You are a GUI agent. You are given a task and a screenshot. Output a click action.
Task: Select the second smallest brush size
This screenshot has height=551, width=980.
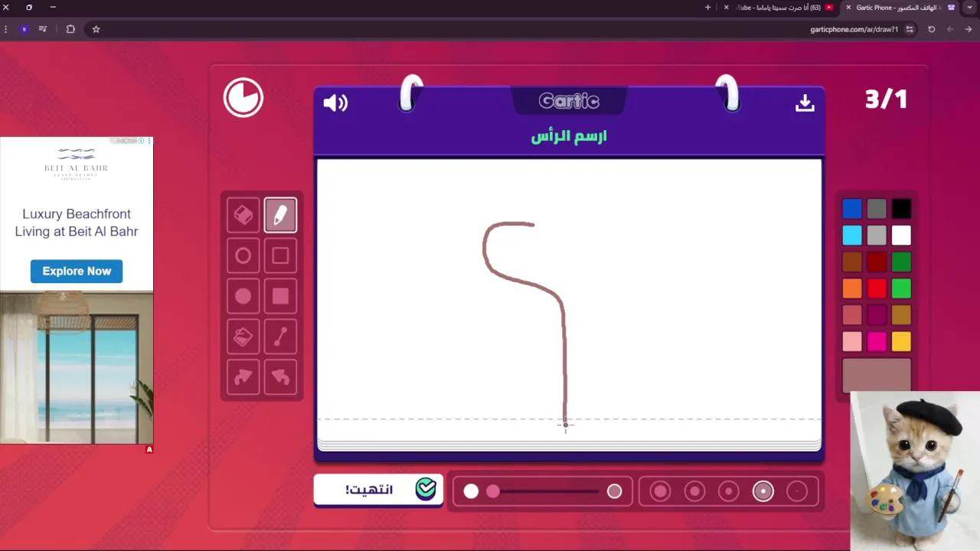pyautogui.click(x=763, y=491)
